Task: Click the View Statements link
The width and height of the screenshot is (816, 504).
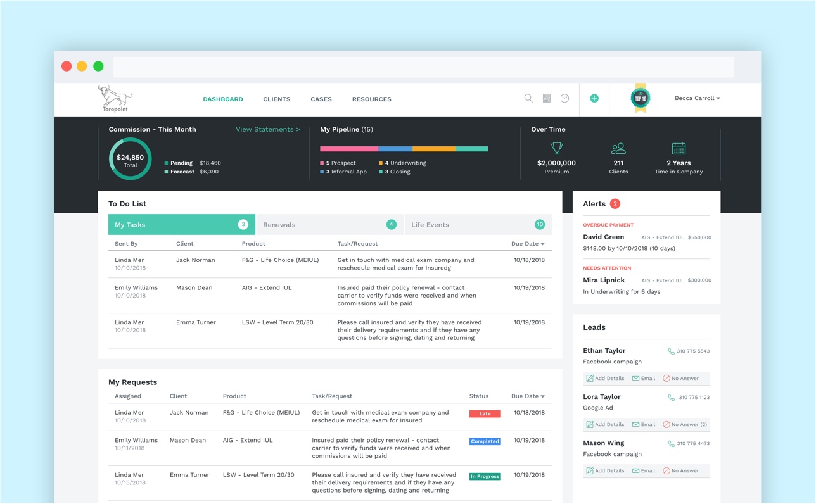Action: point(268,129)
